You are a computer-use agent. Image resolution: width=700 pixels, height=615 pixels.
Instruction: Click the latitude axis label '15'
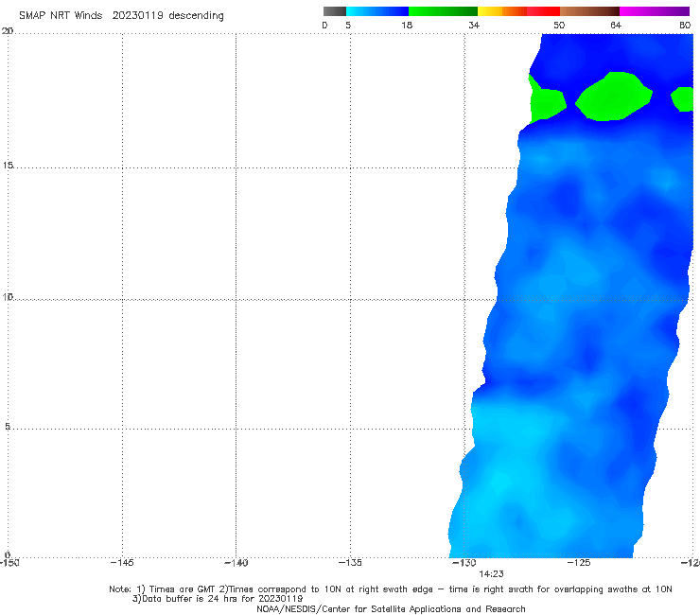click(8, 166)
